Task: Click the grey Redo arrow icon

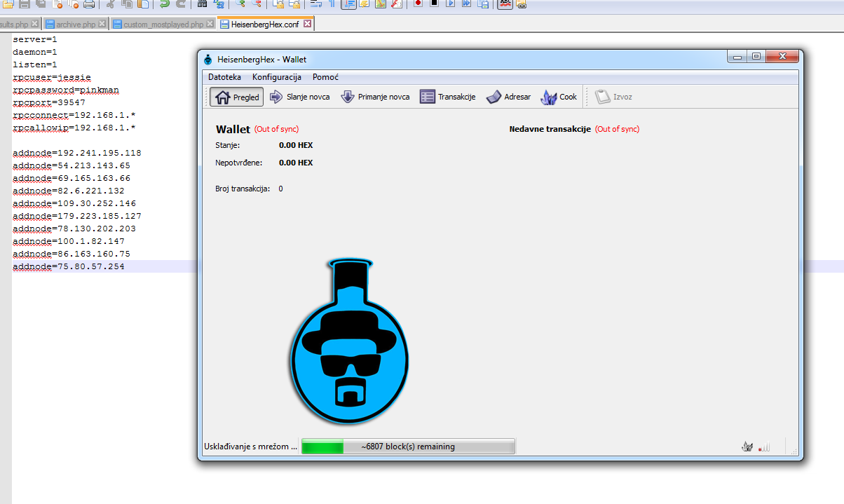Action: click(x=180, y=5)
